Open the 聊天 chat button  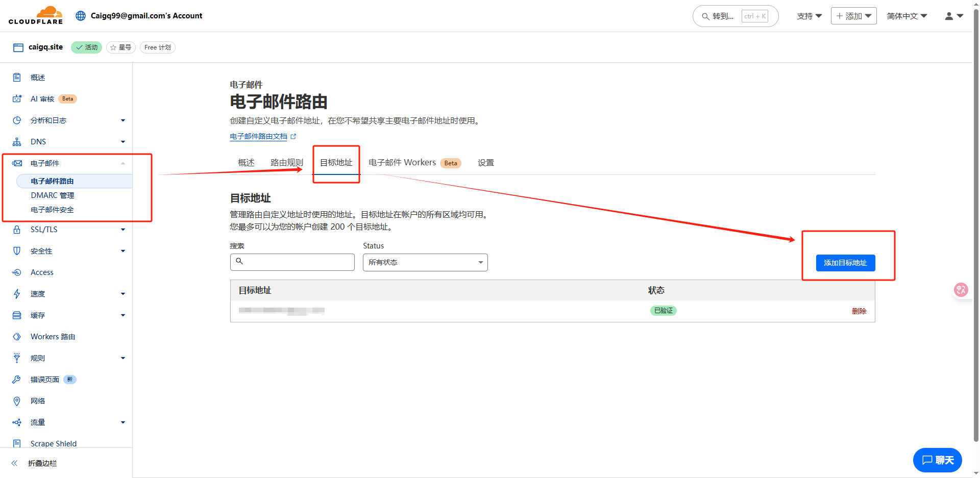click(937, 460)
